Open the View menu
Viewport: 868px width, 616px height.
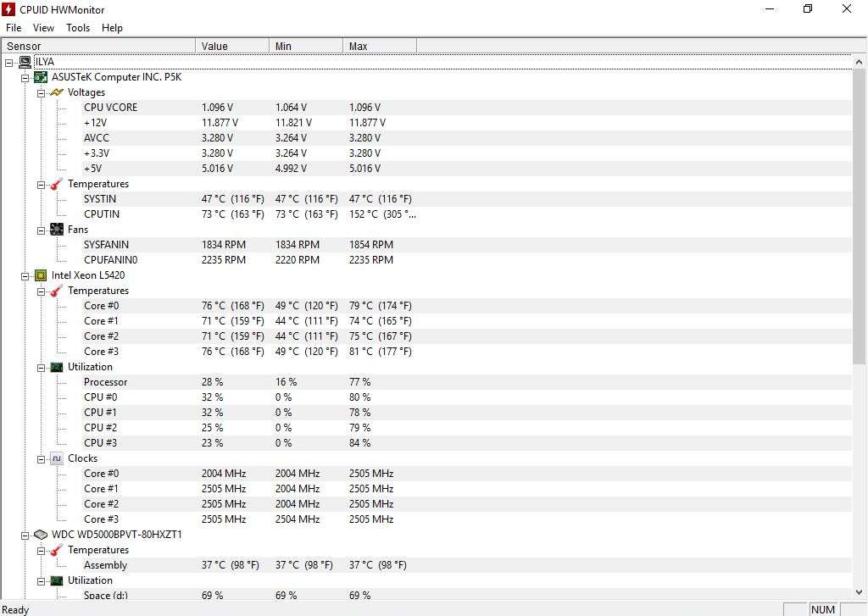[43, 28]
